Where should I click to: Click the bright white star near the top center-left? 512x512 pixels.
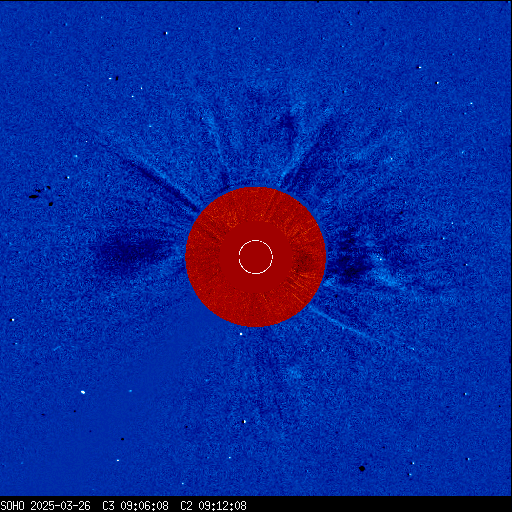point(166,33)
